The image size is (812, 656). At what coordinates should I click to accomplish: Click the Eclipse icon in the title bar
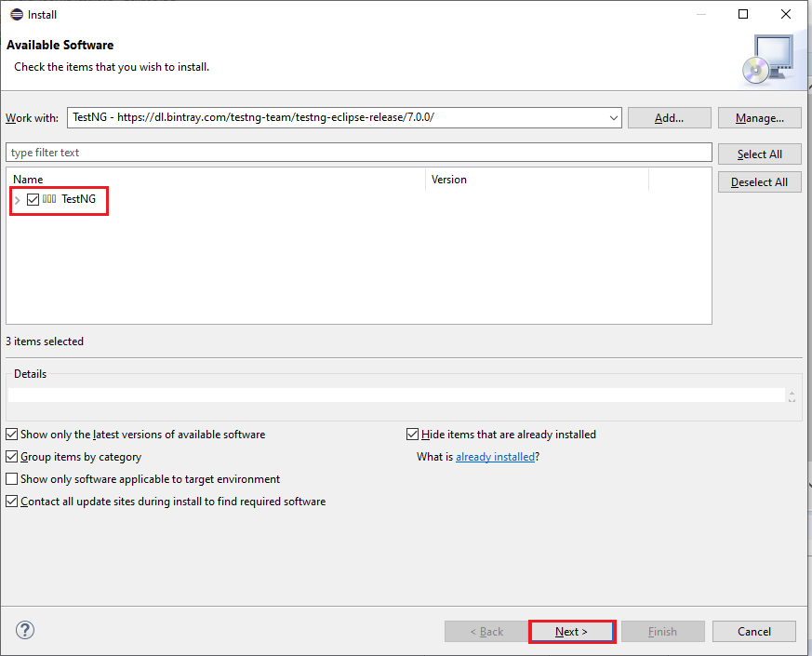pyautogui.click(x=17, y=15)
